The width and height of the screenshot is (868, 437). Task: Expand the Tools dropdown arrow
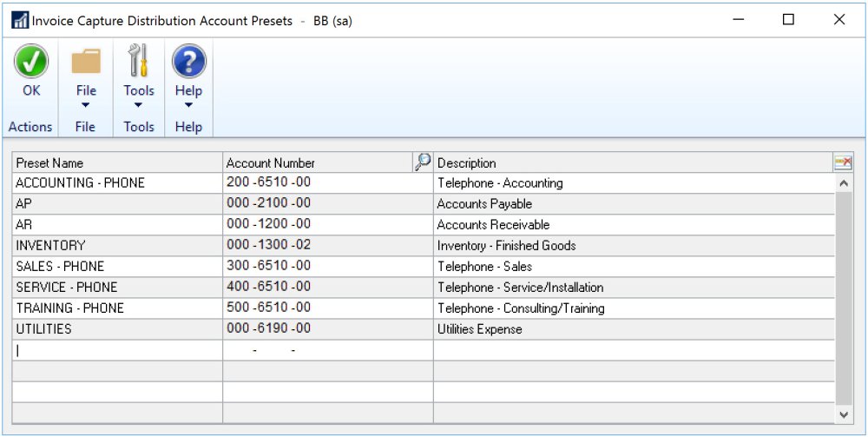[x=138, y=105]
